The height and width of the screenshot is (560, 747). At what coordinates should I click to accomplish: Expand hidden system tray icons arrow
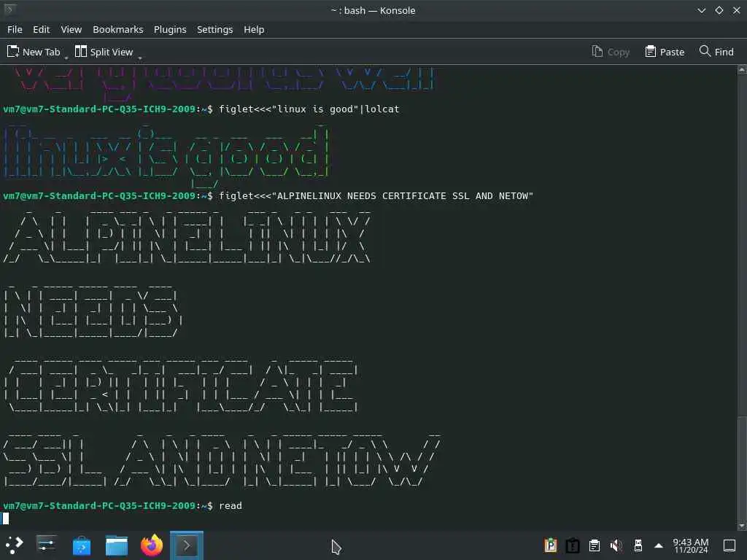tap(659, 545)
